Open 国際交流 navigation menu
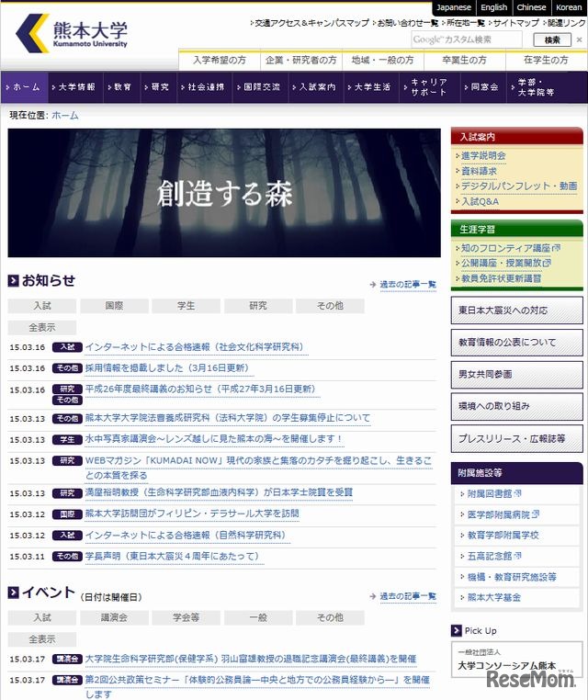This screenshot has width=588, height=700. [x=261, y=87]
